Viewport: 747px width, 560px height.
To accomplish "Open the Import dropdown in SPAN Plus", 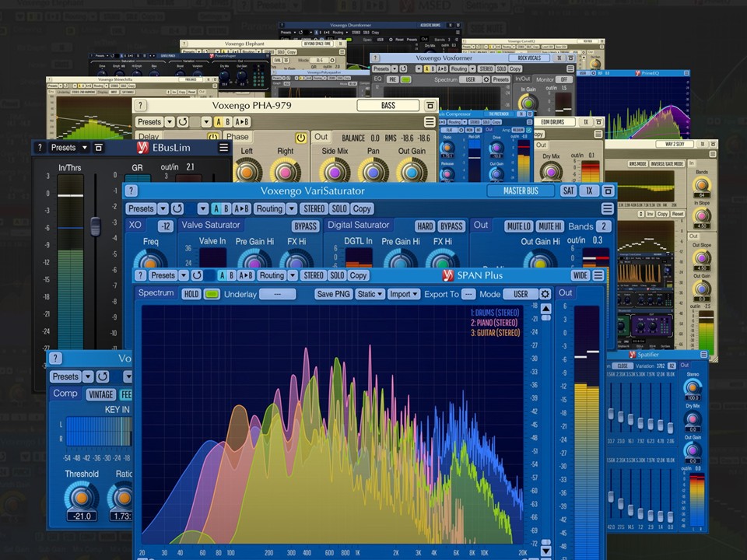I will [404, 294].
